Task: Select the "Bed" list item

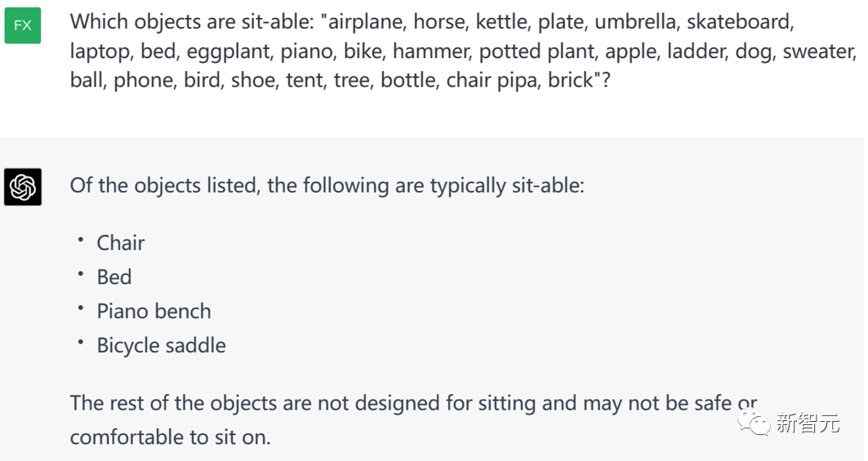Action: click(x=114, y=277)
